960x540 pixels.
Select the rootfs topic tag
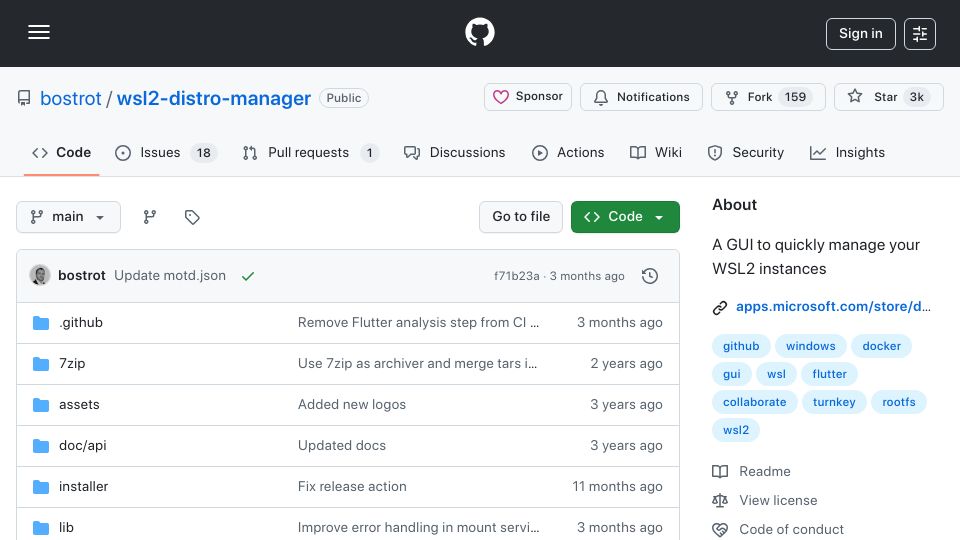tap(899, 402)
